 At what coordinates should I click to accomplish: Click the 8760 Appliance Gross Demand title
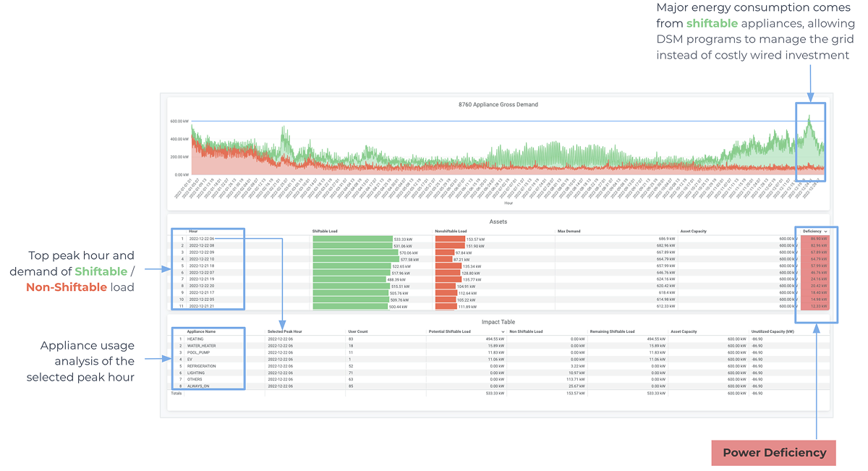(x=498, y=105)
